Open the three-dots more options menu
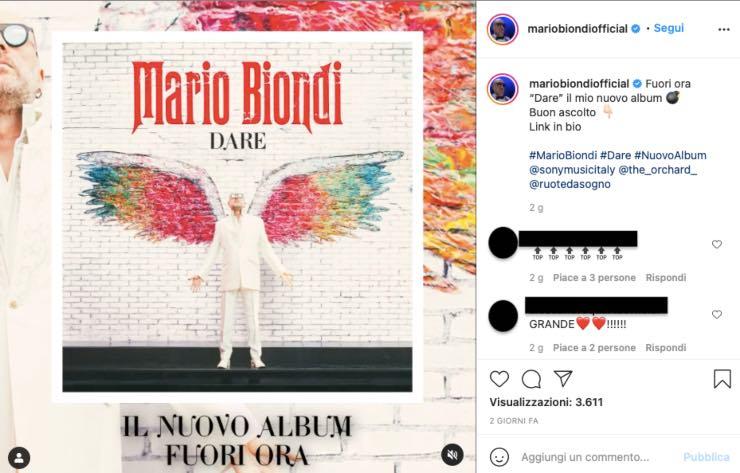This screenshot has width=740, height=473. click(723, 29)
